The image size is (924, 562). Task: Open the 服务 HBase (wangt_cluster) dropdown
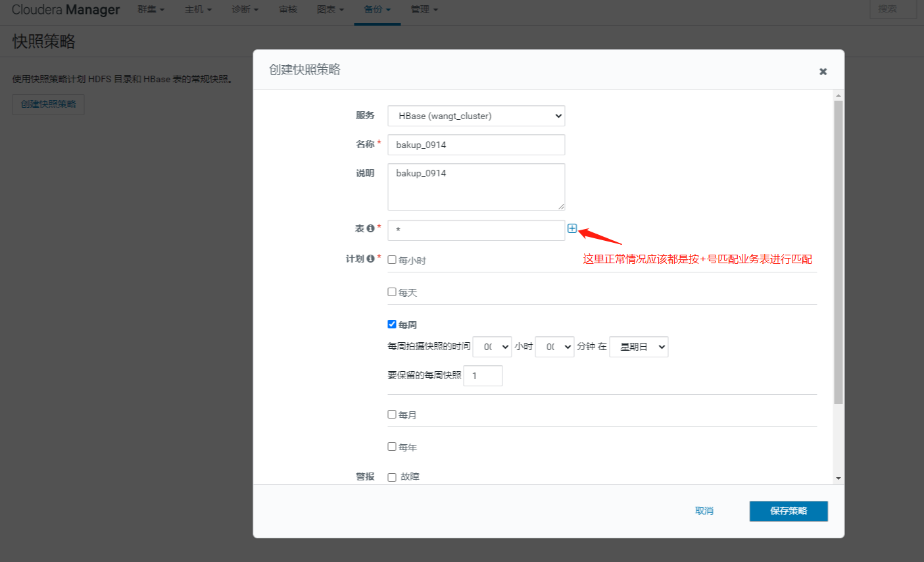point(476,116)
